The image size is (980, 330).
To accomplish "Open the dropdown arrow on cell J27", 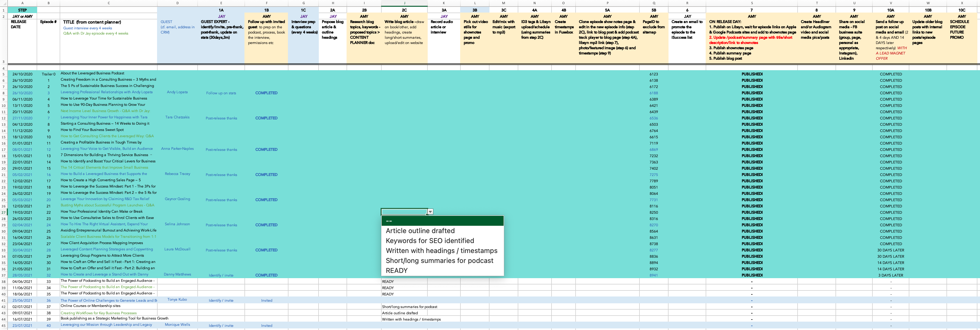I will click(430, 212).
